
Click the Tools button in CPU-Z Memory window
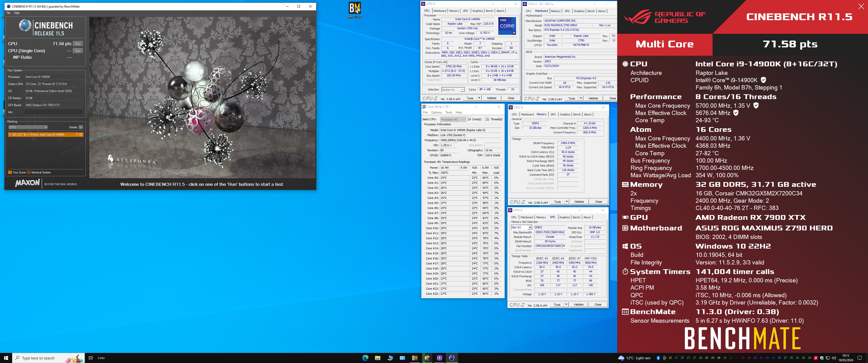(x=558, y=202)
